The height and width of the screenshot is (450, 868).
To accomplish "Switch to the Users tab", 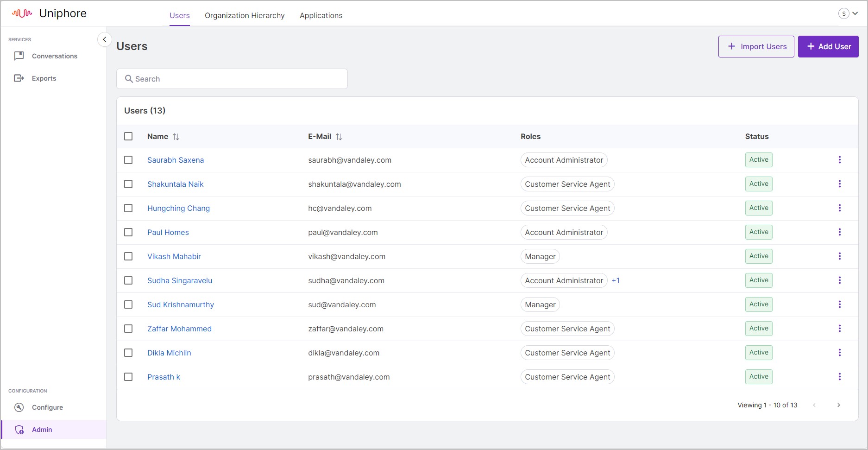I will 180,15.
